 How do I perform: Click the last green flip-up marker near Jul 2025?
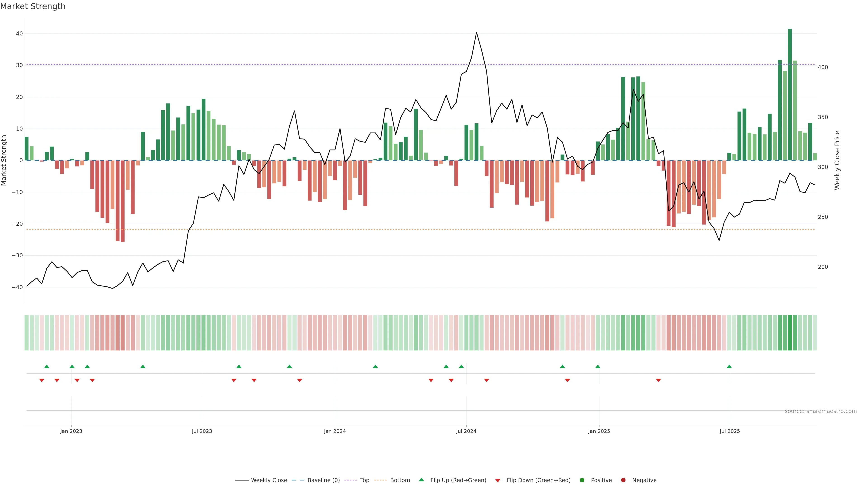pos(729,366)
